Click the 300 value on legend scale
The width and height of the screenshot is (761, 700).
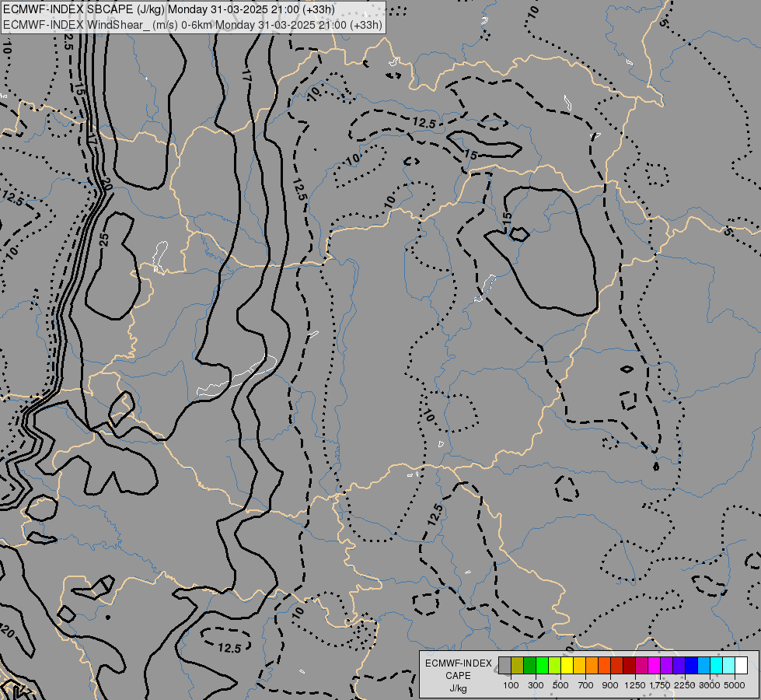point(536,685)
